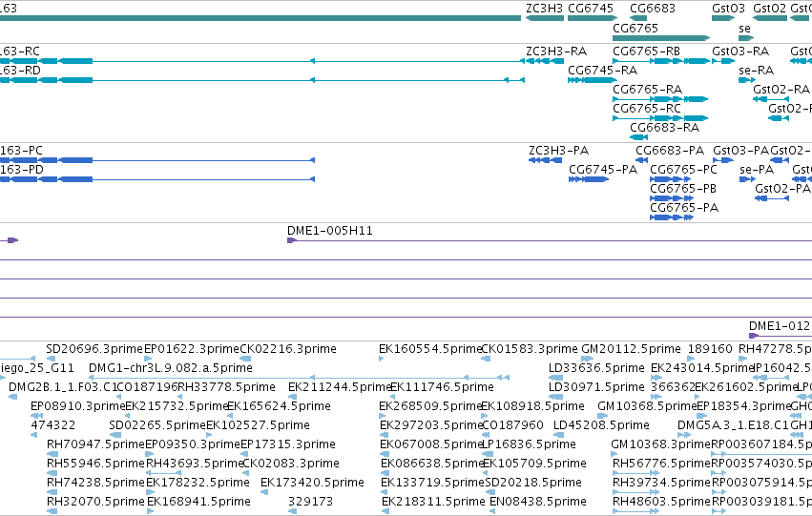Click the CK01583.3prime EST
Image resolution: width=812 pixels, height=516 pixels.
pyautogui.click(x=486, y=359)
